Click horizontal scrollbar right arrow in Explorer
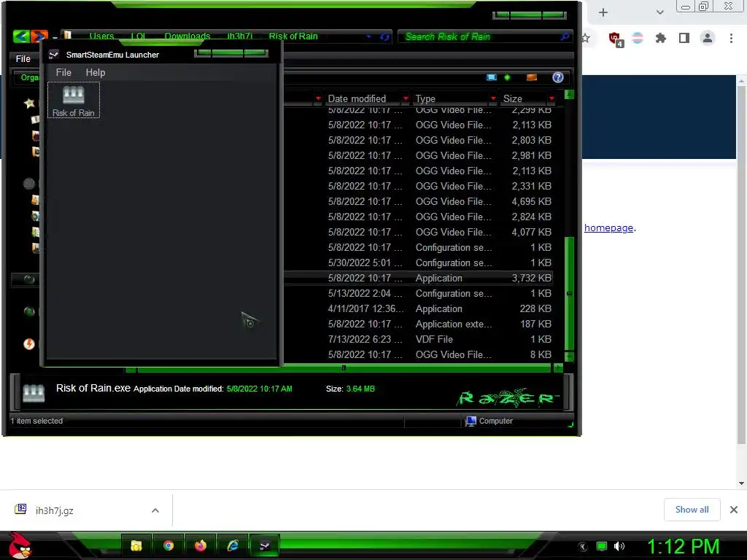747x560 pixels. tap(558, 367)
